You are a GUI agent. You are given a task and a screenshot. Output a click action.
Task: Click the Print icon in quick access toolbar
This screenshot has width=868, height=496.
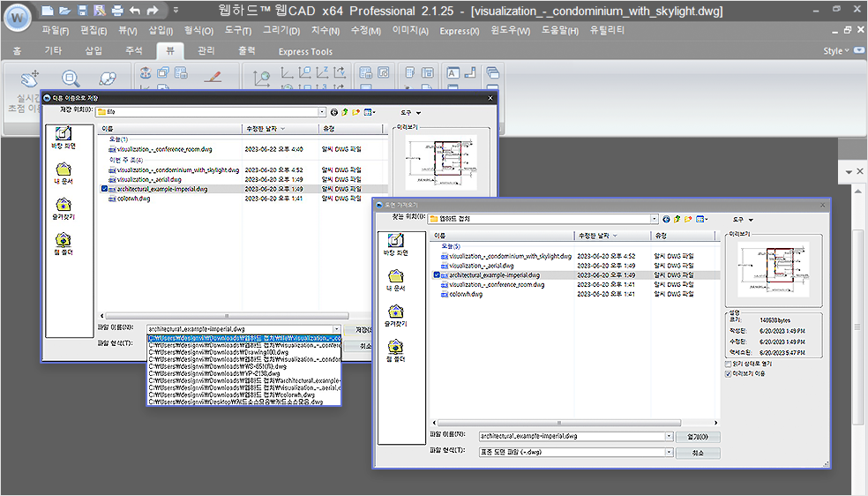(117, 11)
